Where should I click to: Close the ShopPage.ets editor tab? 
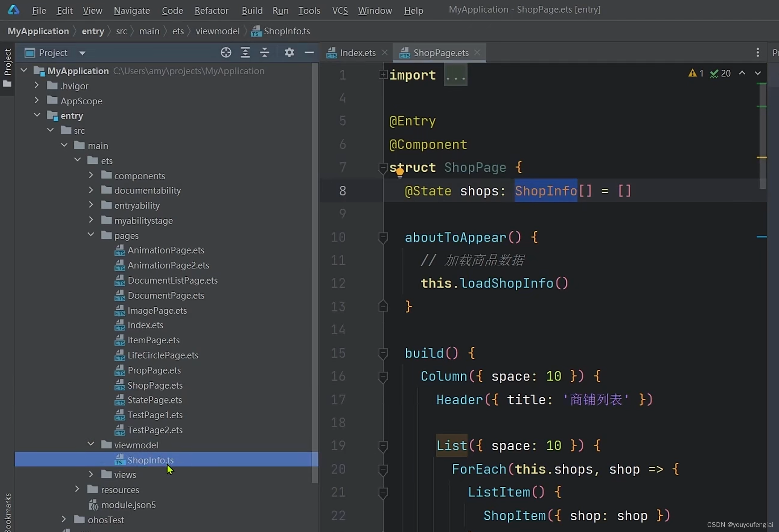pos(477,53)
